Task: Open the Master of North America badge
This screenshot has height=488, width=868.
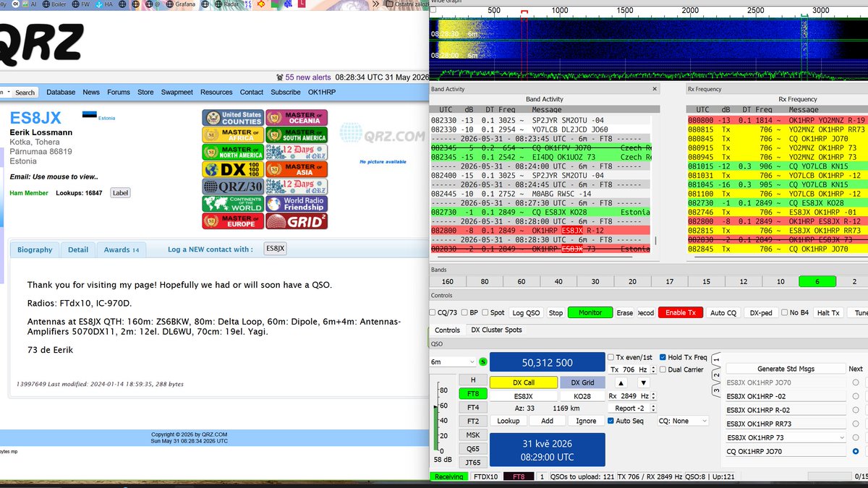Action: [x=232, y=153]
